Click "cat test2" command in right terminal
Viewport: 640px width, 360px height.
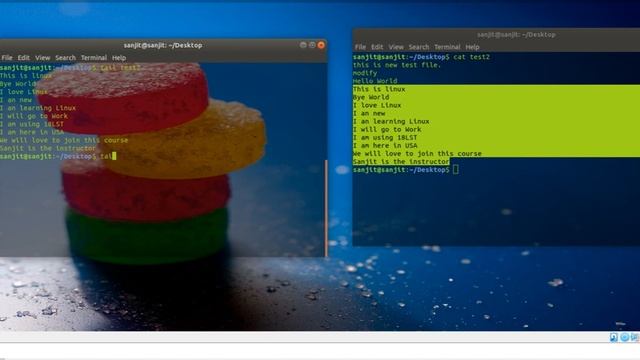click(471, 57)
